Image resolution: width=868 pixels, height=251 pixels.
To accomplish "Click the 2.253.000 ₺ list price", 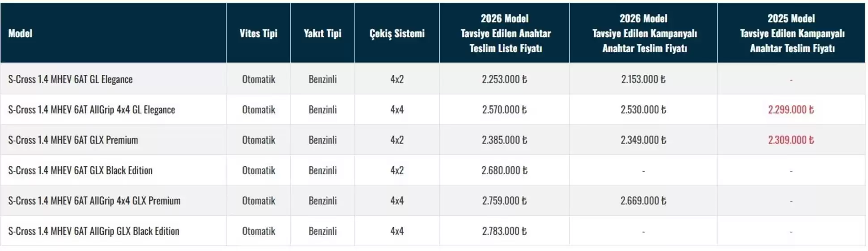I will 504,79.
